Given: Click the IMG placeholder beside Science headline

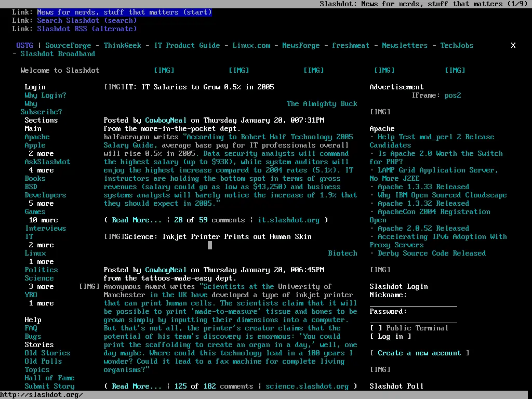Looking at the screenshot, I should coord(114,236).
